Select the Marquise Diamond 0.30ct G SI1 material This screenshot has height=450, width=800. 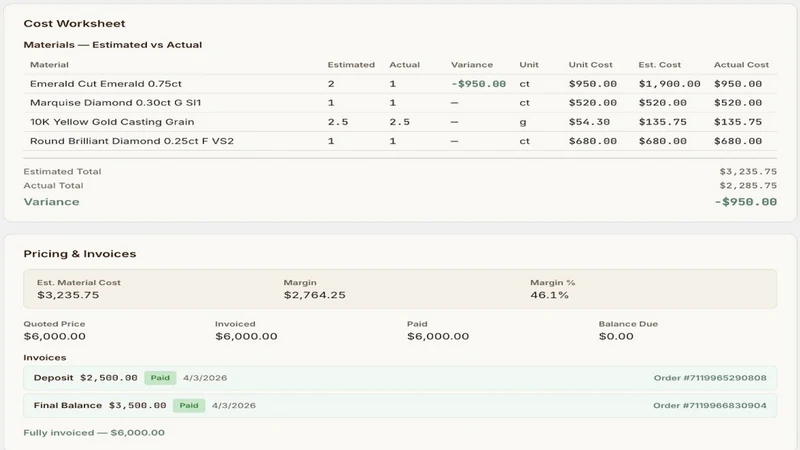point(115,103)
